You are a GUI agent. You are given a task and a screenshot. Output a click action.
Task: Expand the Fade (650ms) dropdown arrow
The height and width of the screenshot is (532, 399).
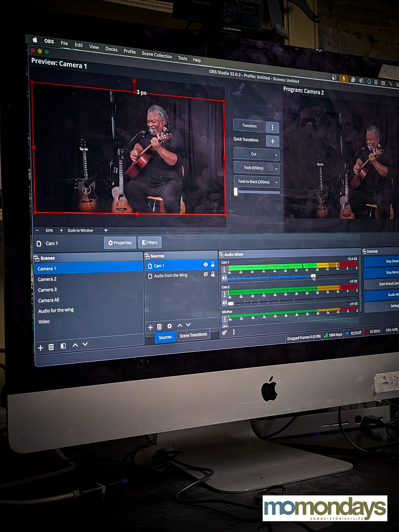click(x=276, y=169)
